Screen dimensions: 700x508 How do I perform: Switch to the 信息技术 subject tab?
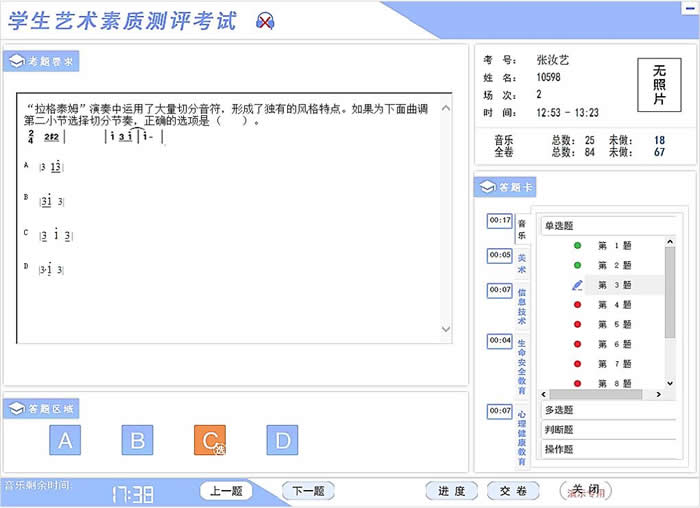[522, 307]
